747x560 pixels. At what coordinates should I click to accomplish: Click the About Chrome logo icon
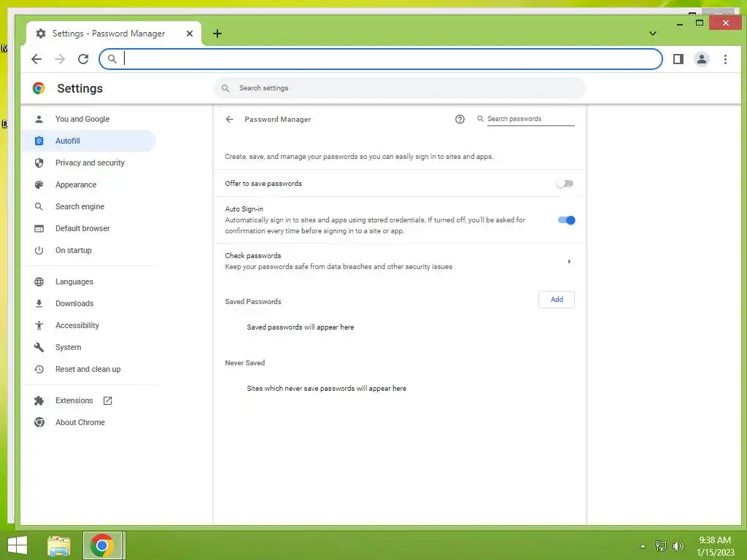click(39, 423)
